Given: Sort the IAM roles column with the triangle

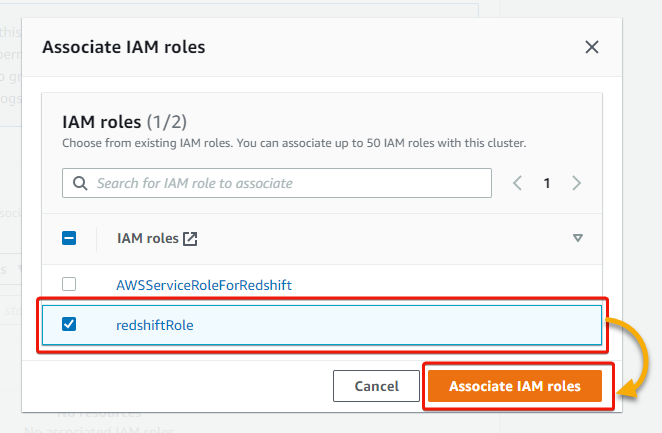Looking at the screenshot, I should point(578,238).
